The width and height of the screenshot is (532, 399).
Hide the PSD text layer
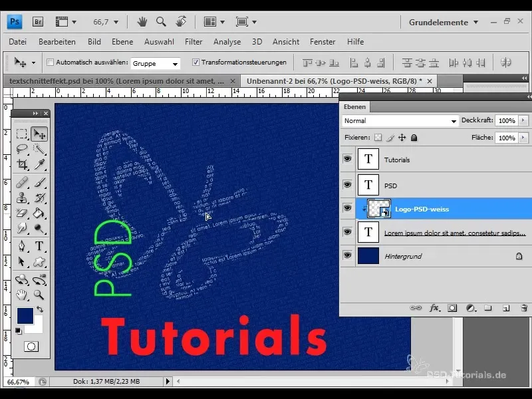tap(347, 185)
